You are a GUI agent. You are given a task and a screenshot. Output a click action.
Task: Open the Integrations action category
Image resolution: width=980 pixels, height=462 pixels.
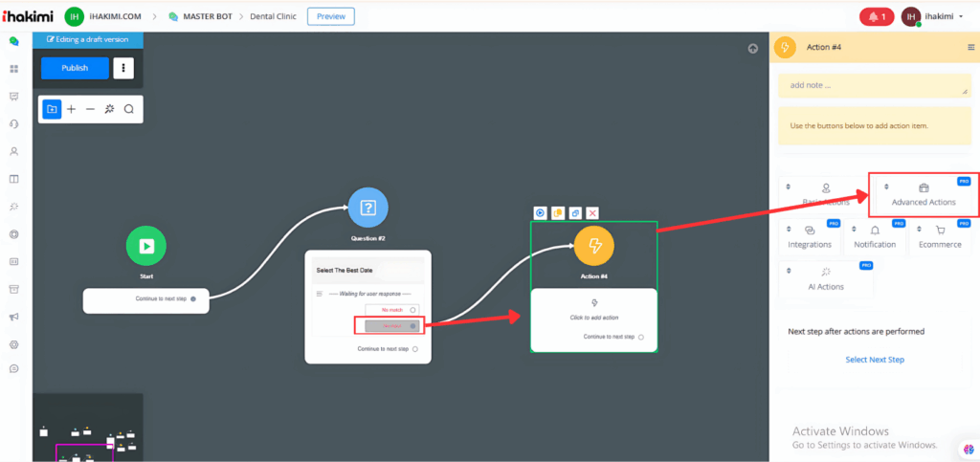point(810,237)
